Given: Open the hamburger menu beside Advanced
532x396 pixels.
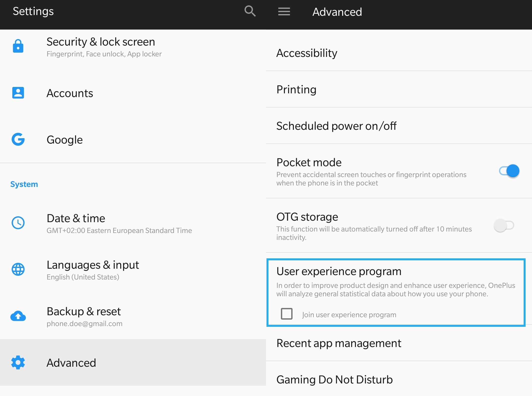Looking at the screenshot, I should click(284, 12).
